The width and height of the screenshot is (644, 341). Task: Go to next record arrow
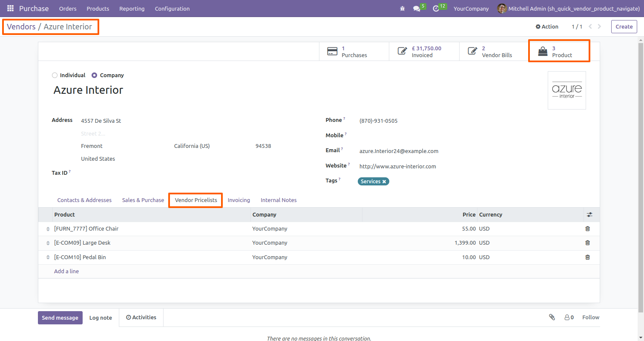600,26
